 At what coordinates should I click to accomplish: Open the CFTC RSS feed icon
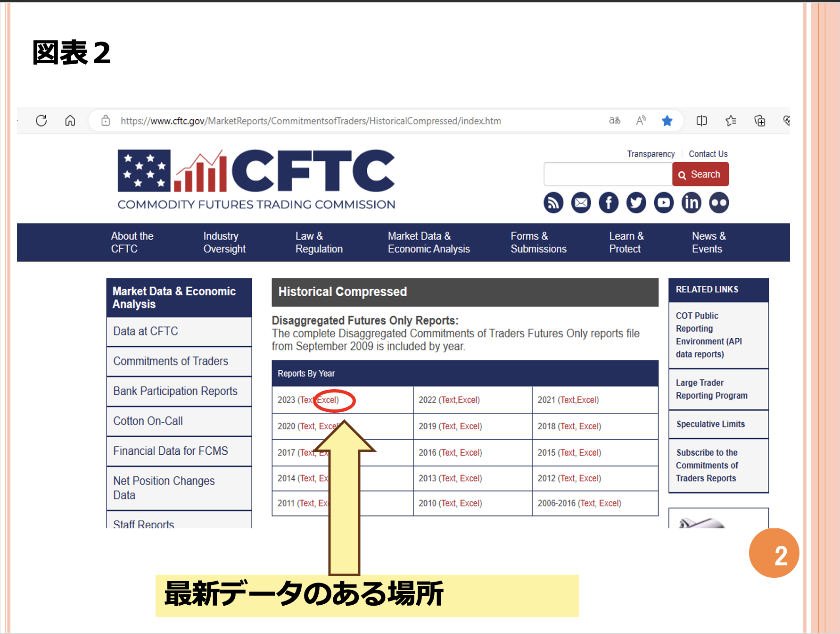click(553, 203)
